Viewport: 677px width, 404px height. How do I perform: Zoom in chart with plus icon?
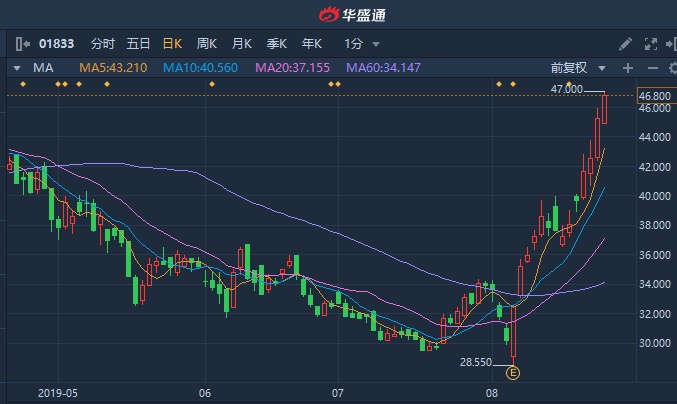click(x=628, y=68)
